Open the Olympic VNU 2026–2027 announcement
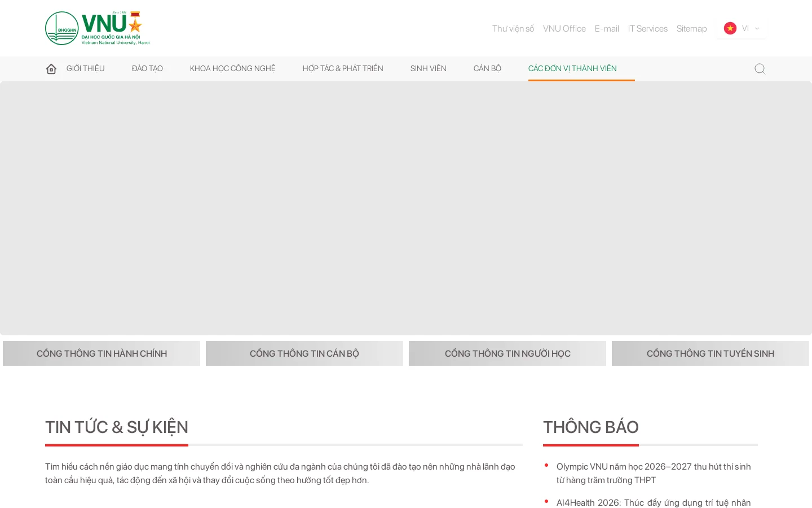The image size is (812, 508). [x=654, y=473]
